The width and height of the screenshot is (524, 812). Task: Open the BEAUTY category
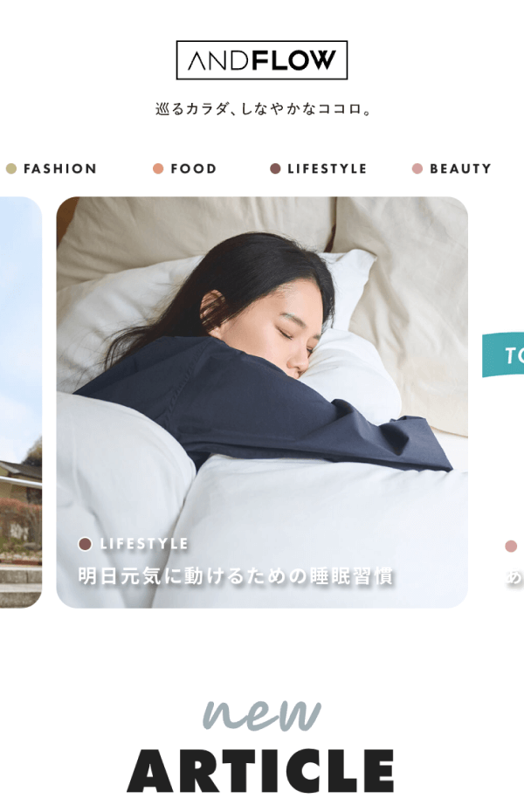[x=460, y=169]
